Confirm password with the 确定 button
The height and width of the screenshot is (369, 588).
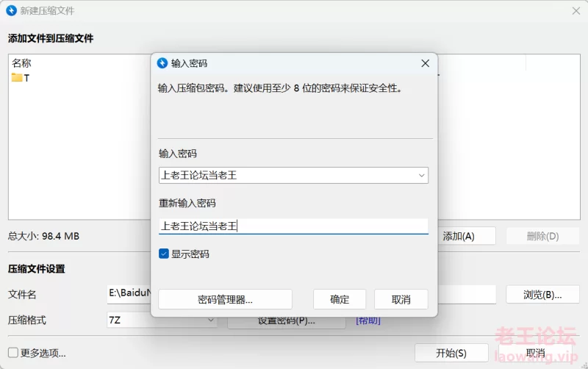pyautogui.click(x=340, y=299)
